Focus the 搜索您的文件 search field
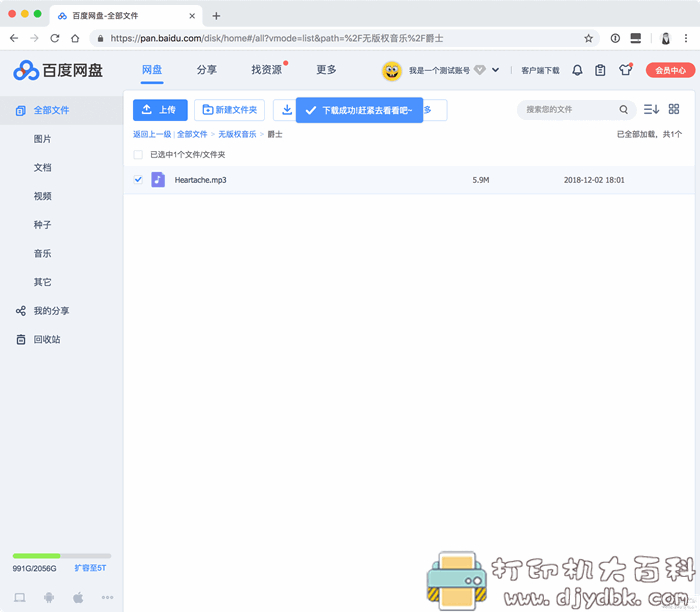The image size is (700, 612). pos(569,109)
